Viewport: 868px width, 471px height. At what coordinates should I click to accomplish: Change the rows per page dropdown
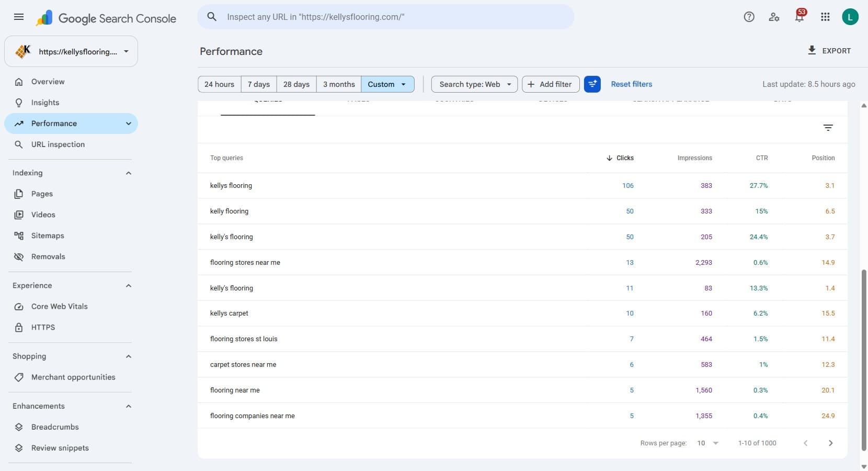point(708,443)
